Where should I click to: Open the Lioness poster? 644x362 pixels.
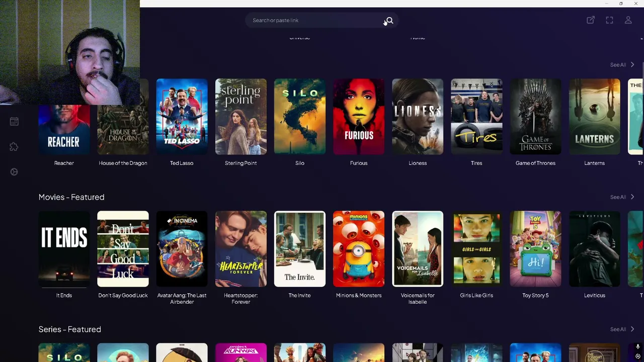pyautogui.click(x=418, y=117)
